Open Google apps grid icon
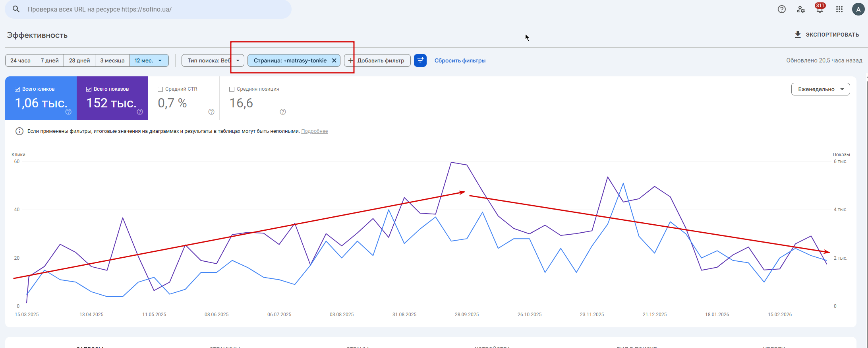 tap(839, 9)
